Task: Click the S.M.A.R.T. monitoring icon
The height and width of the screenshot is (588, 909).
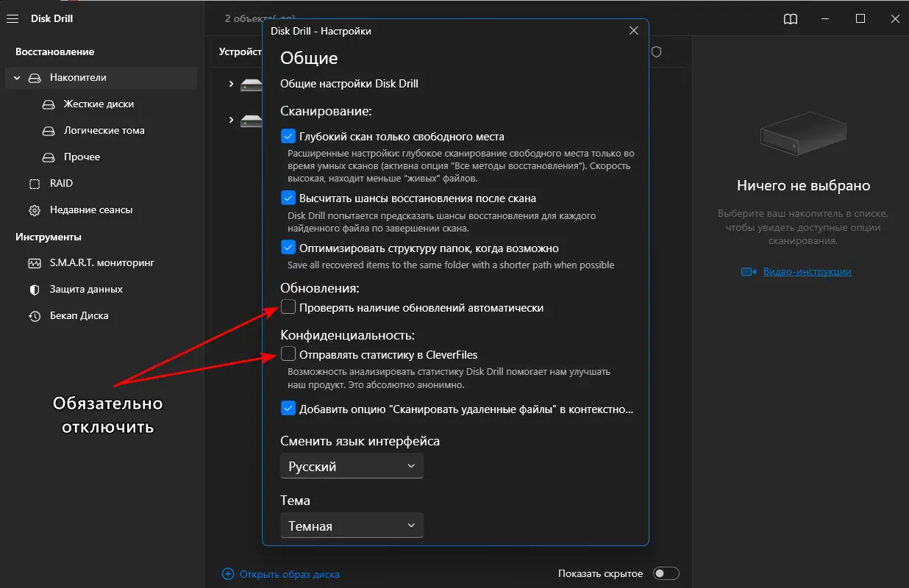Action: click(35, 263)
